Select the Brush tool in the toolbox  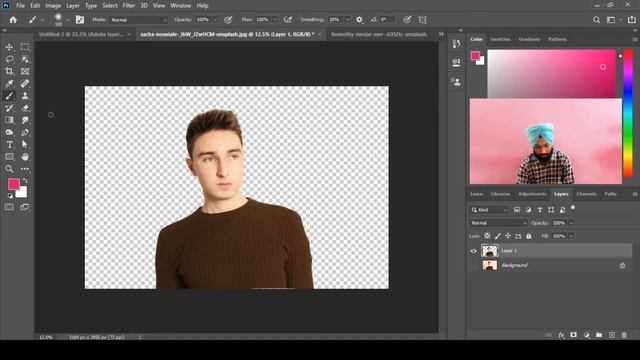[9, 96]
